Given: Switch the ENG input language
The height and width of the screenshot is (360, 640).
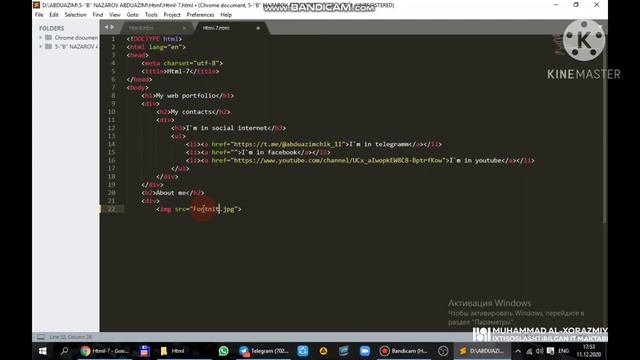Looking at the screenshot, I should (564, 351).
